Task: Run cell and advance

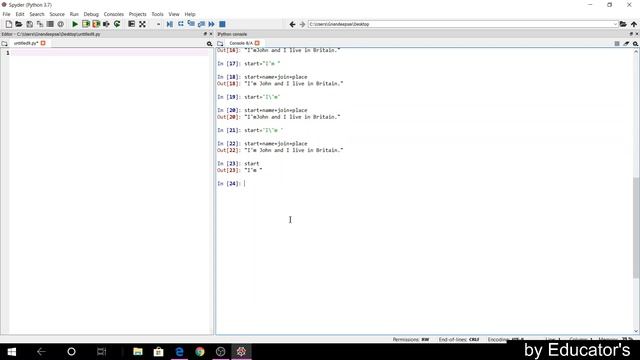Action: [96, 24]
